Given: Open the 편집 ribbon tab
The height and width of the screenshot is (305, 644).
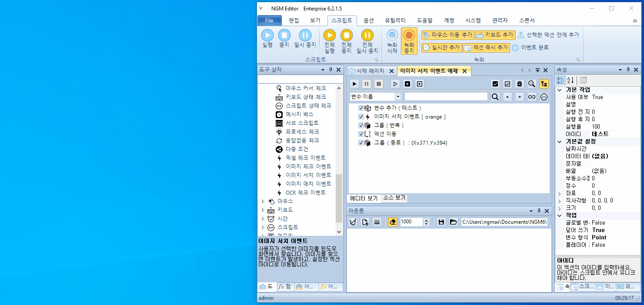Looking at the screenshot, I should point(294,20).
